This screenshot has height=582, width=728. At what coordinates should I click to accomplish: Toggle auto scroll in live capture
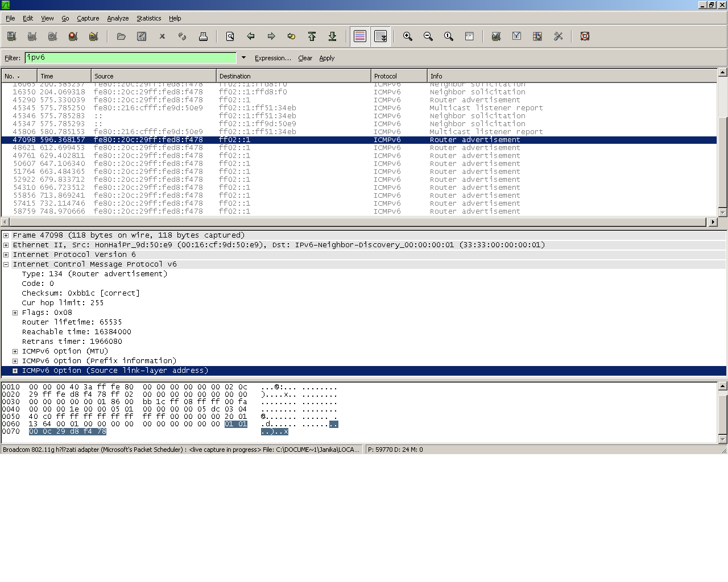[380, 36]
